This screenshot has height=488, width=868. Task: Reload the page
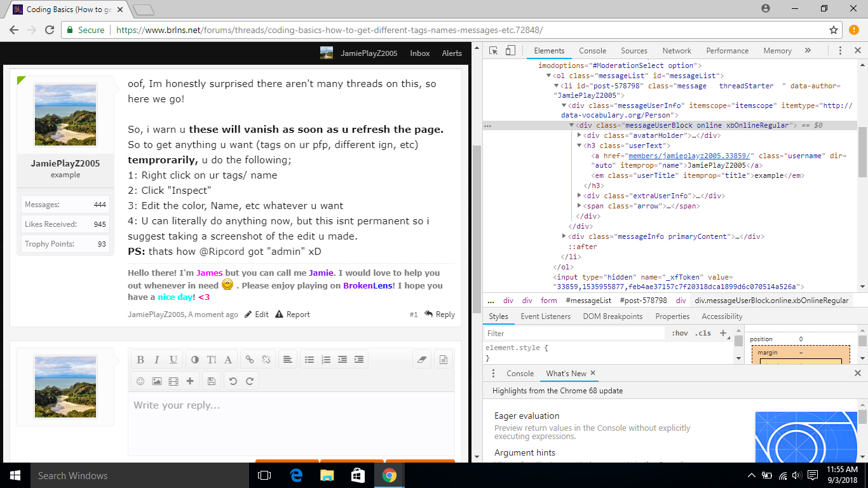pyautogui.click(x=50, y=30)
